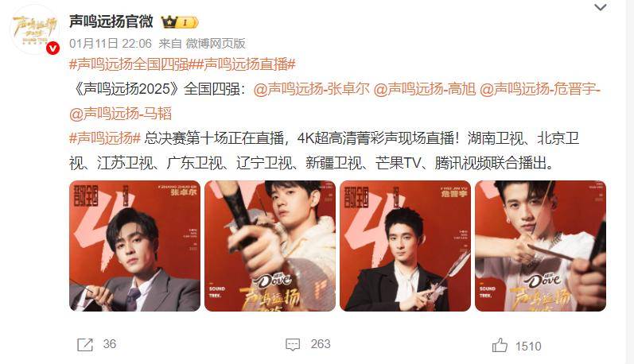Click the red verified V badge
The image size is (634, 364).
pyautogui.click(x=53, y=48)
